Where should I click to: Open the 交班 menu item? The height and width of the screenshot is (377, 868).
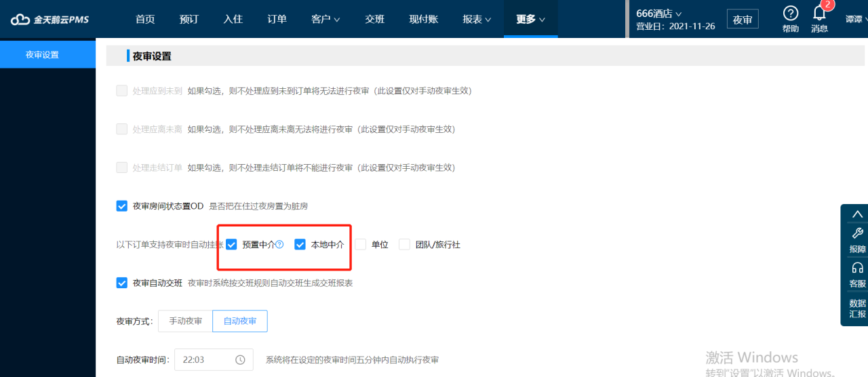point(374,19)
